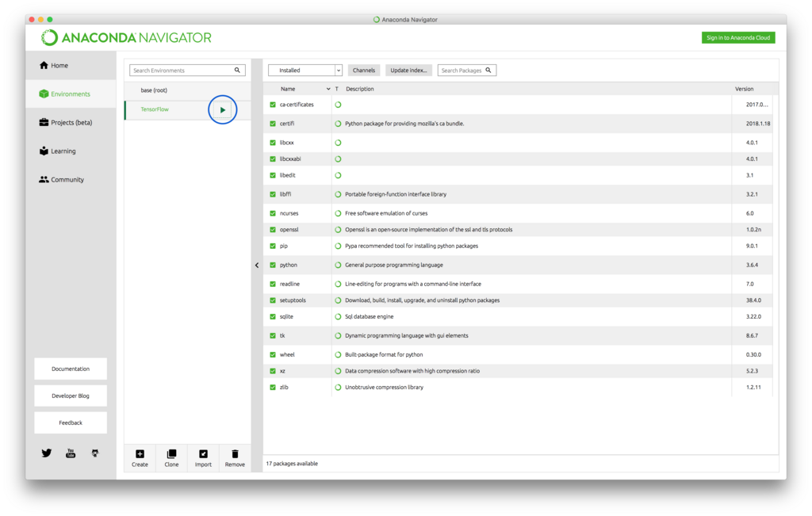Click '17 packages available' status text

292,464
